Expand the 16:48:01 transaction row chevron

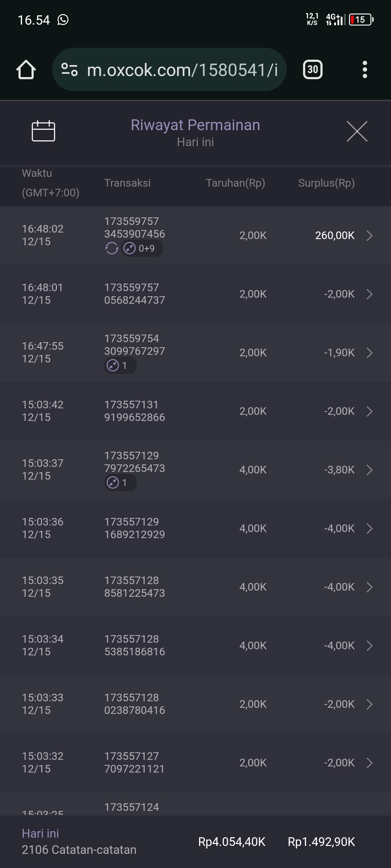pyautogui.click(x=369, y=294)
